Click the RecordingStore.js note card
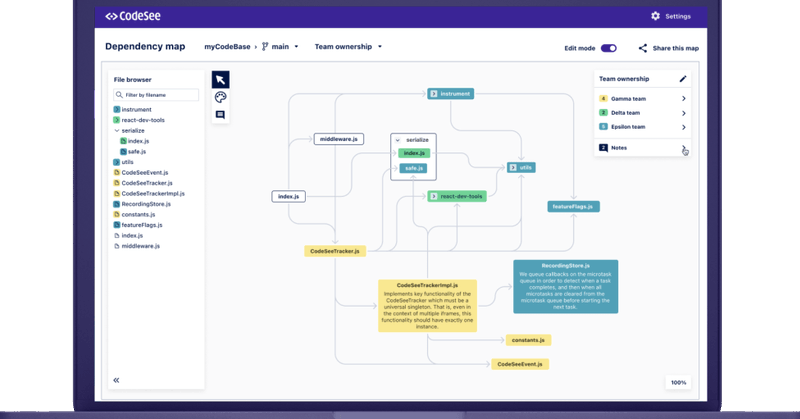This screenshot has width=800, height=419. coord(565,286)
